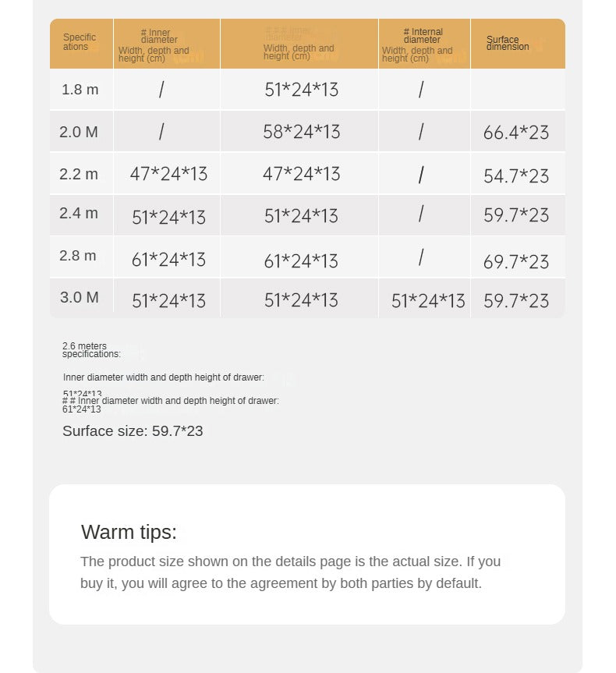Click the "Specifications" column header
Viewport: 616px width, 673px height.
[80, 42]
